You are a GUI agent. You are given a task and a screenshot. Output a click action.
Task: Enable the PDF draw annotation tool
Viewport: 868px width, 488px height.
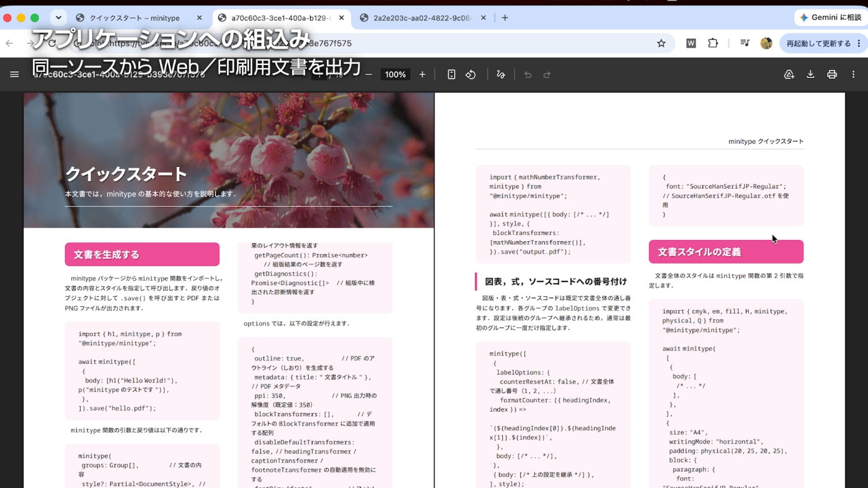coord(501,74)
